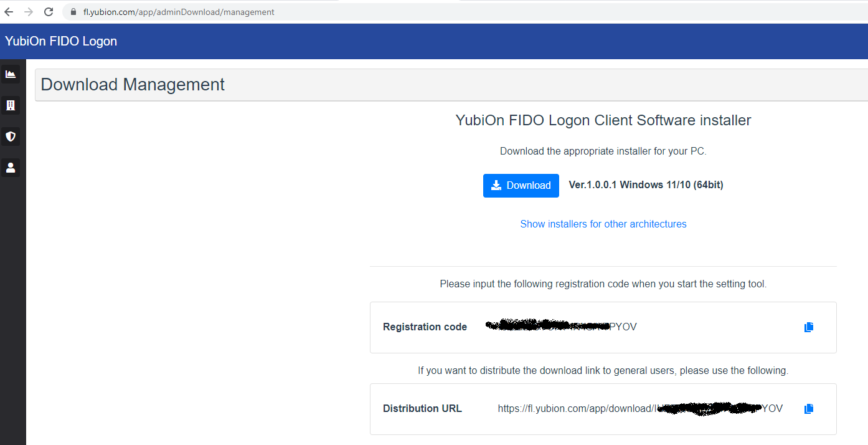
Task: Select the shield security icon in sidebar
Action: click(x=11, y=136)
